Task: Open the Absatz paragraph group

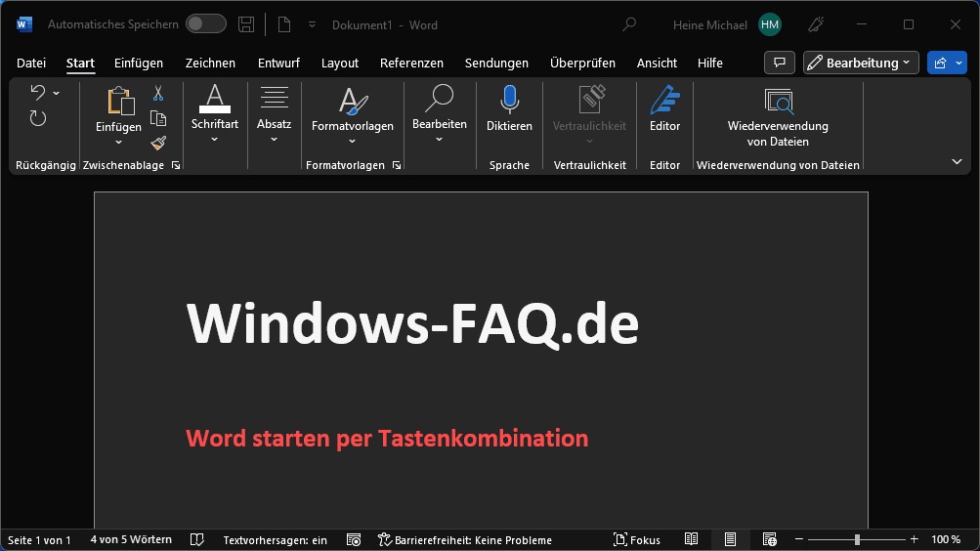Action: (274, 114)
